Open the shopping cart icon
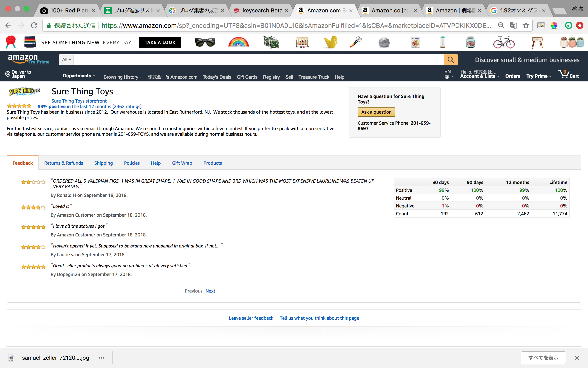The image size is (588, 368). coord(568,74)
